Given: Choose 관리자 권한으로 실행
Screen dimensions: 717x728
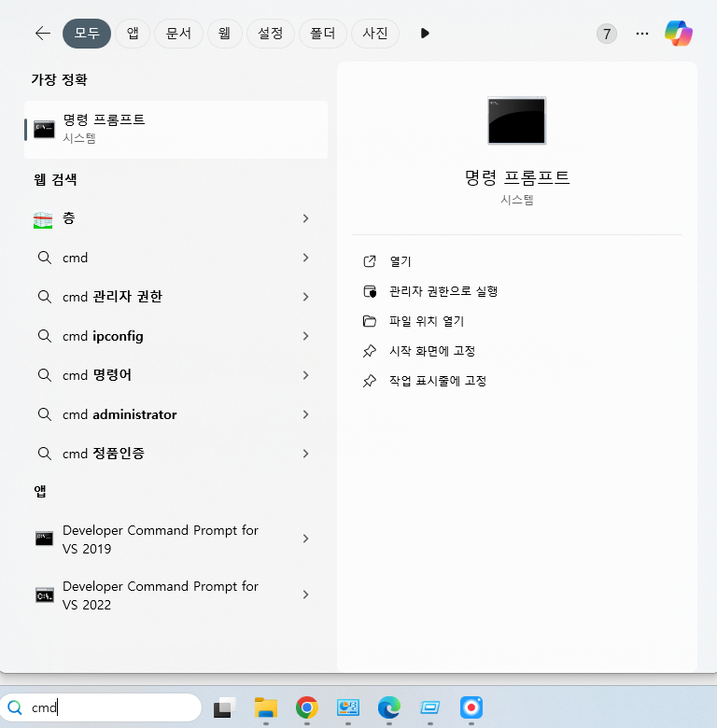Looking at the screenshot, I should pos(443,291).
